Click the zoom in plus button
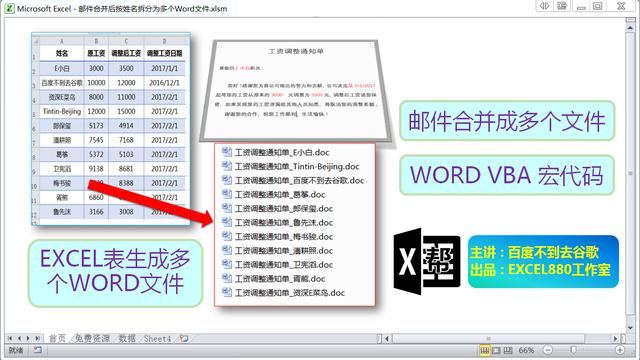The image size is (640, 360). (620, 350)
